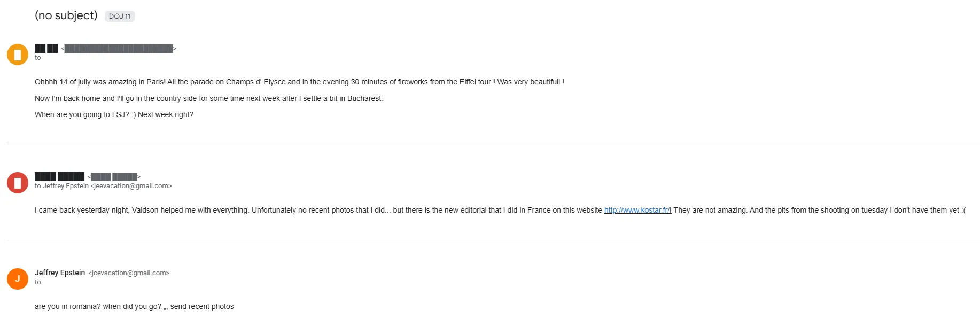Click the "are you in romania?" message text
Image resolution: width=980 pixels, height=326 pixels.
pyautogui.click(x=134, y=306)
